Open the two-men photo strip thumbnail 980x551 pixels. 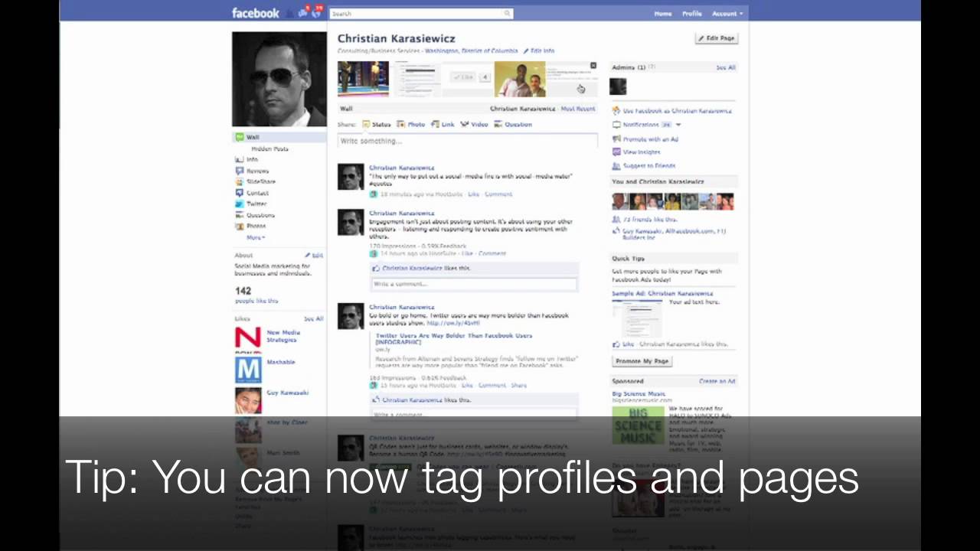(520, 79)
